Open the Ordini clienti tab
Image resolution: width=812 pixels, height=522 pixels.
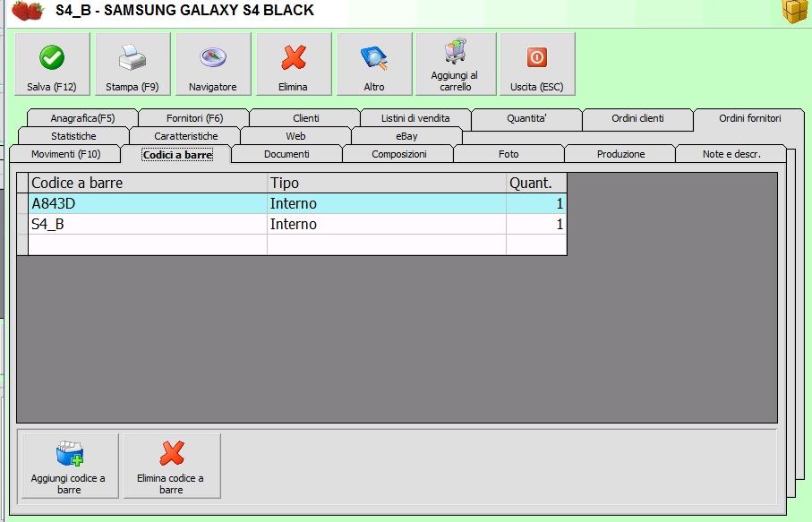(x=637, y=118)
